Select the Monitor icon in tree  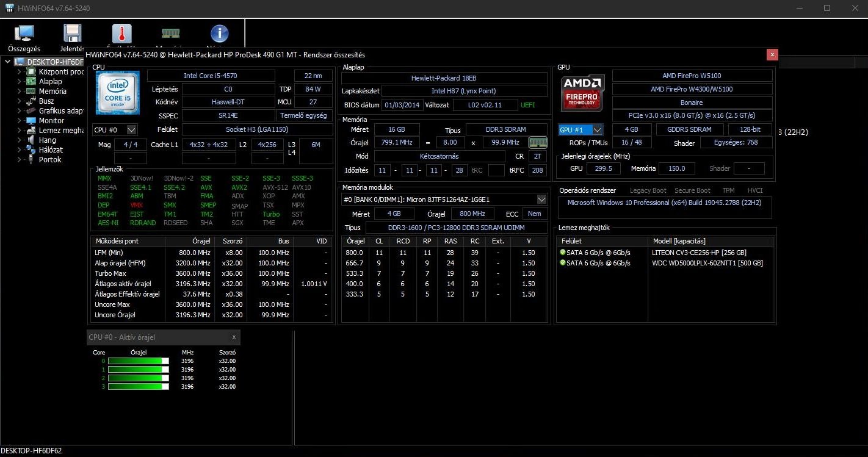[x=32, y=120]
